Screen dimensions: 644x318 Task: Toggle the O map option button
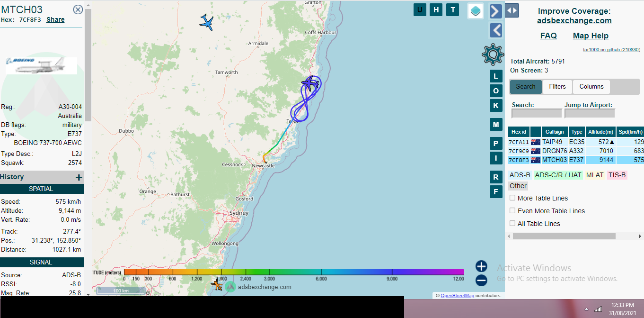click(496, 91)
